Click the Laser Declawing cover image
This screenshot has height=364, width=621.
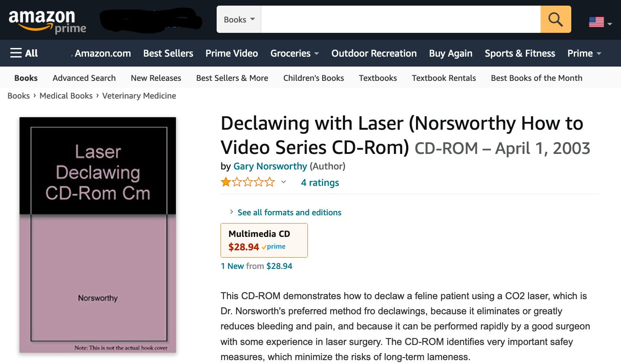(x=98, y=235)
